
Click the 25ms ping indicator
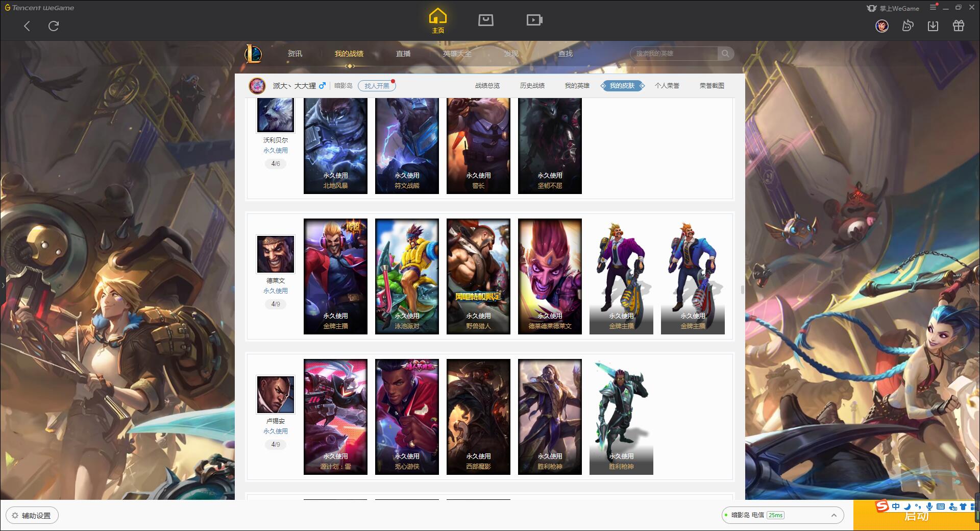[x=775, y=515]
